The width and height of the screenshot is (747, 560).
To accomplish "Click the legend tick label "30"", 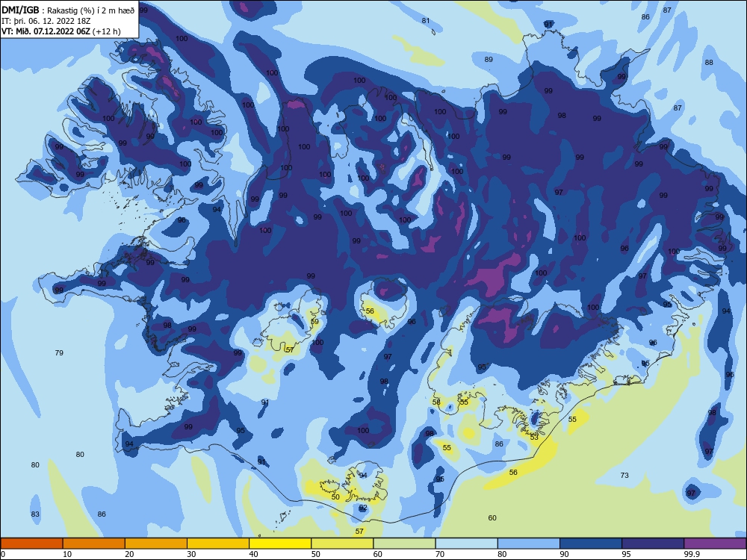I will point(191,554).
